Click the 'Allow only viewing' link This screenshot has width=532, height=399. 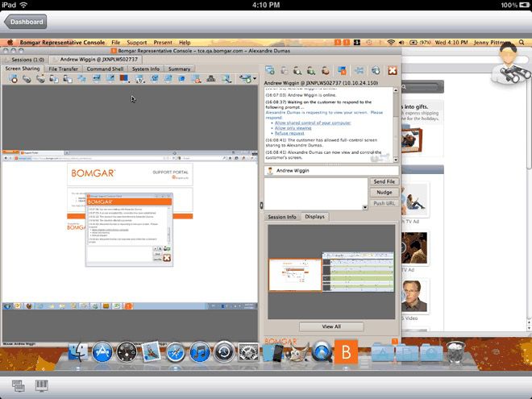(x=293, y=128)
